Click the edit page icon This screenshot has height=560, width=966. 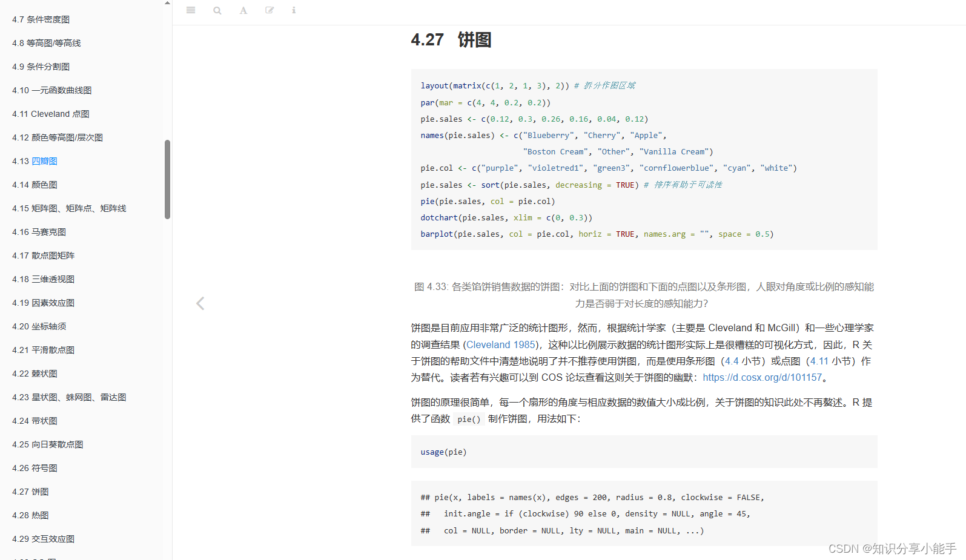click(x=270, y=10)
